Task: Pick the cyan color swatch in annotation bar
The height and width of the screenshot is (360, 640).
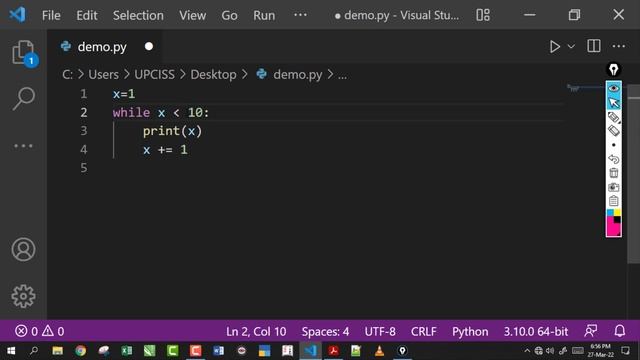Action: pyautogui.click(x=610, y=213)
